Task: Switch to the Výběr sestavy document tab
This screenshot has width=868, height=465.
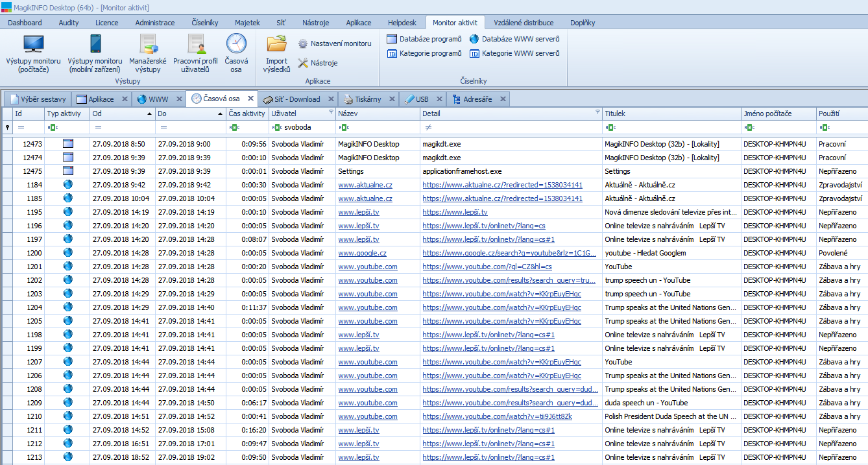Action: click(38, 99)
